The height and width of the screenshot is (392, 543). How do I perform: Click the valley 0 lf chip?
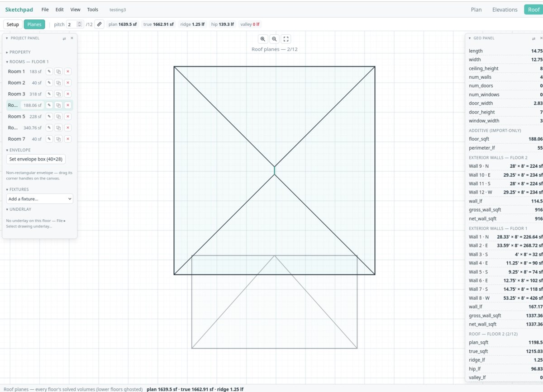(250, 24)
